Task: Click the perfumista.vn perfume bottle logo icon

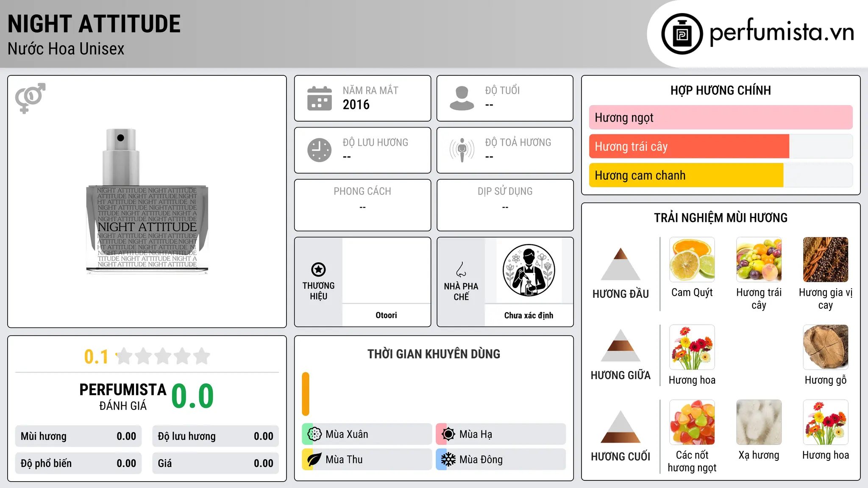Action: 682,34
